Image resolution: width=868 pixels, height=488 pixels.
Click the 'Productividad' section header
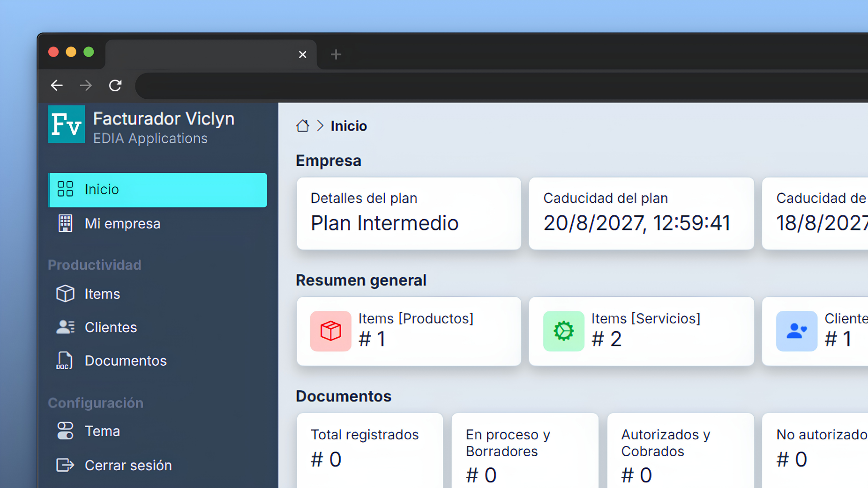click(94, 265)
